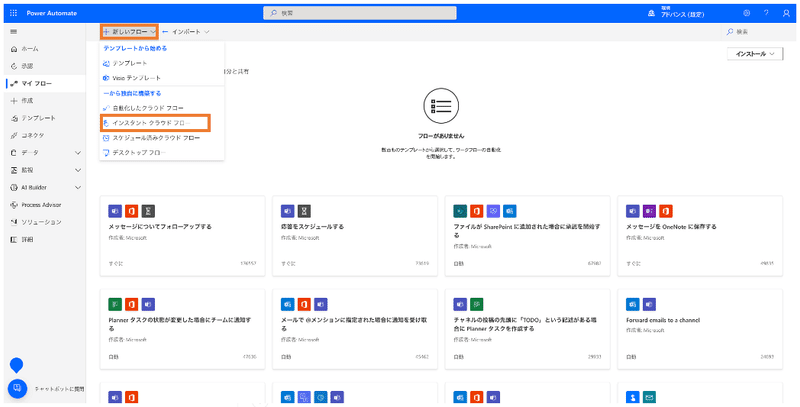Click the magnifier icon in right 検索 box
Viewport: 800px width, 407px height.
pyautogui.click(x=730, y=32)
